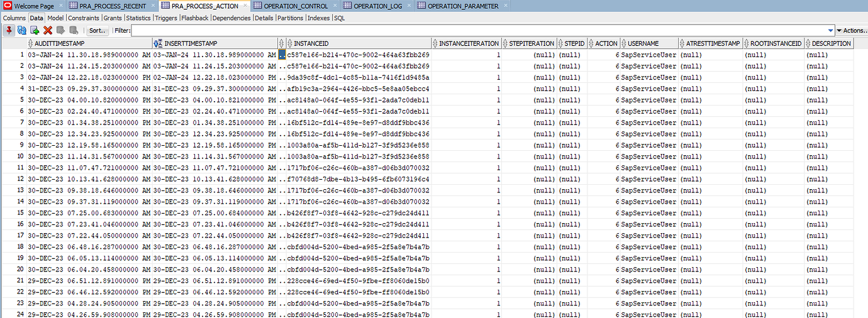Open the Partitions sub-tab

coord(290,18)
